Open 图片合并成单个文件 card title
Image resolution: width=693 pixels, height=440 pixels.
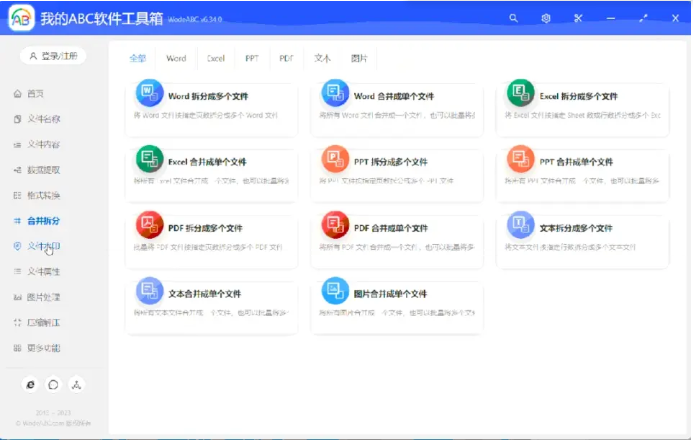tap(390, 294)
